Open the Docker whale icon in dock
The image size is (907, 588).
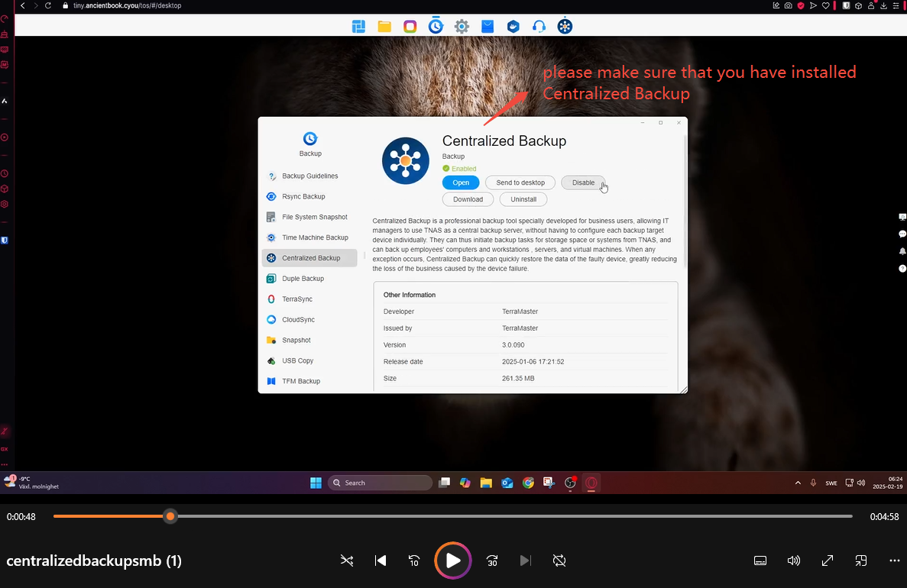point(513,26)
